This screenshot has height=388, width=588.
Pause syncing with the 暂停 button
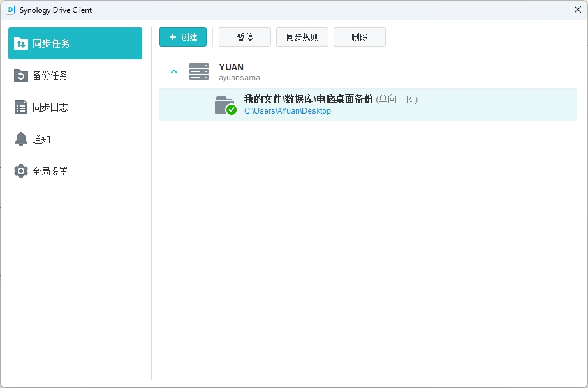point(245,37)
